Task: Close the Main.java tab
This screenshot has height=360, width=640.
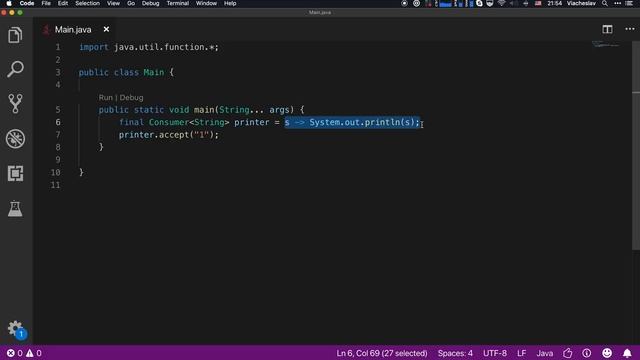Action: pos(106,29)
